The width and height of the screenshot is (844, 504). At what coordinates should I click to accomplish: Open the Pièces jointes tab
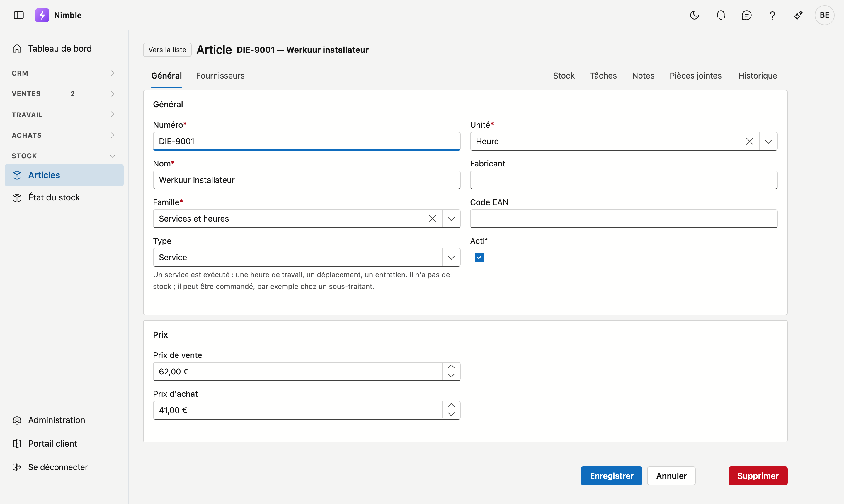pos(696,76)
